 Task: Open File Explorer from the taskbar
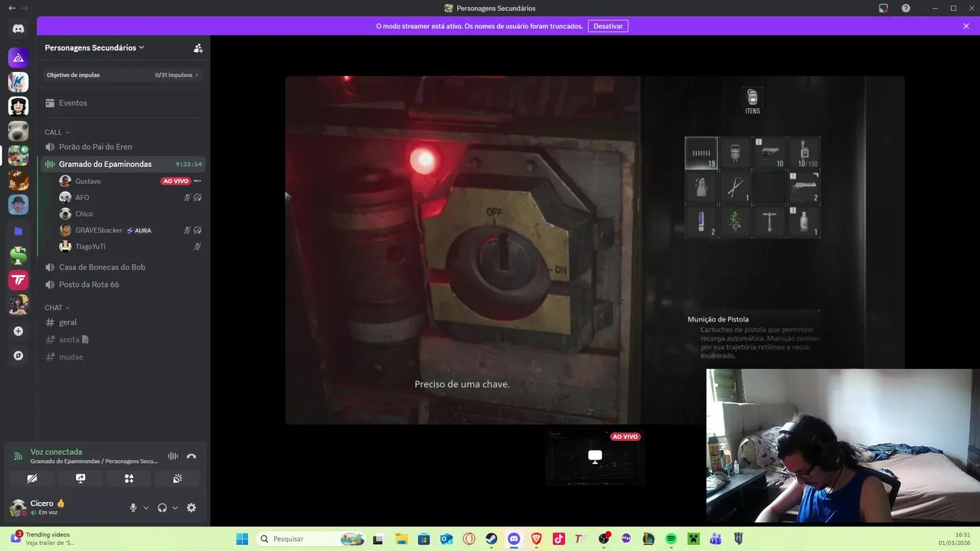pos(401,539)
